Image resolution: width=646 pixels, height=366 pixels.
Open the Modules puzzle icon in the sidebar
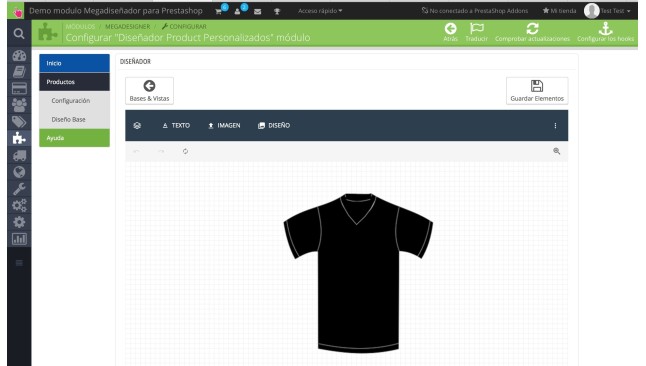pyautogui.click(x=19, y=138)
